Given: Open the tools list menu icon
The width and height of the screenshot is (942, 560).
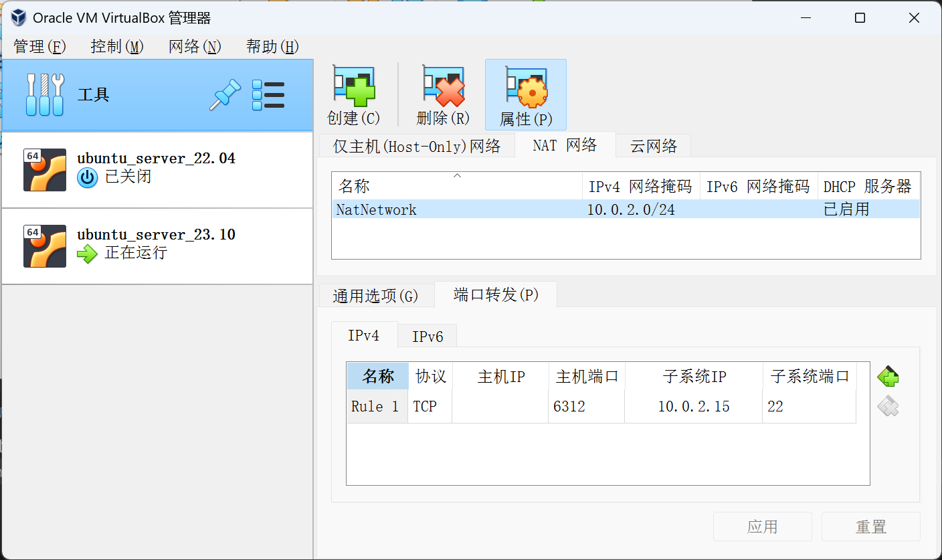Looking at the screenshot, I should click(x=268, y=95).
